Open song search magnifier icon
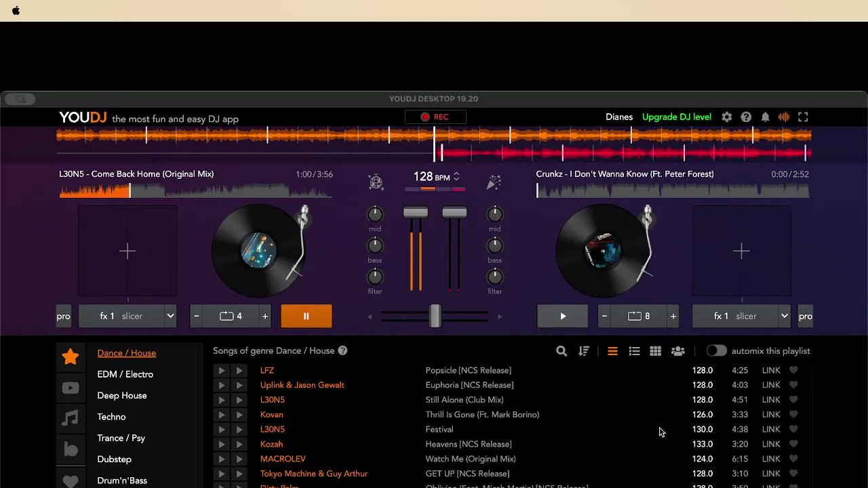The height and width of the screenshot is (488, 868). tap(561, 351)
